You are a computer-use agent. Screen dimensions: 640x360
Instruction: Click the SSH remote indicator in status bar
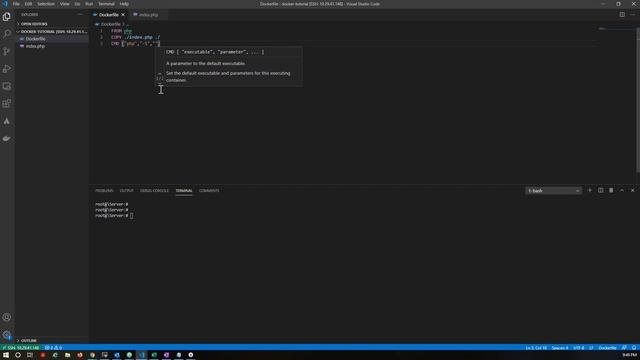(x=20, y=348)
